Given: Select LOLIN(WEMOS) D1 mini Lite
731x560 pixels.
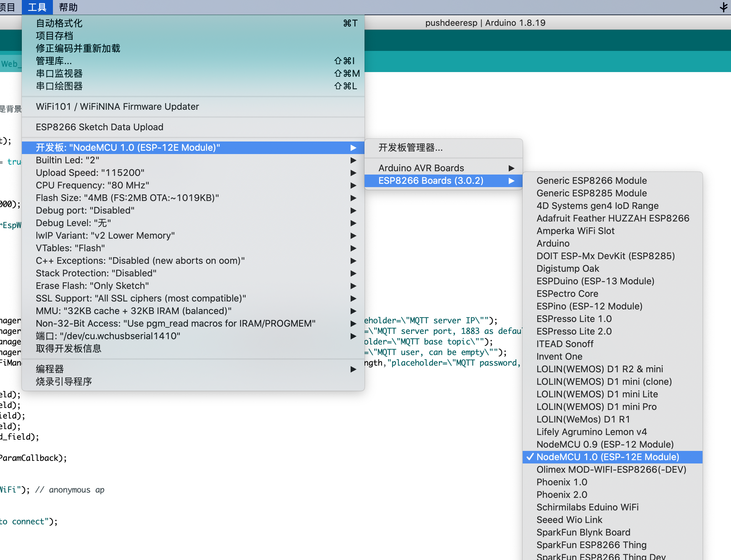Looking at the screenshot, I should tap(613, 394).
